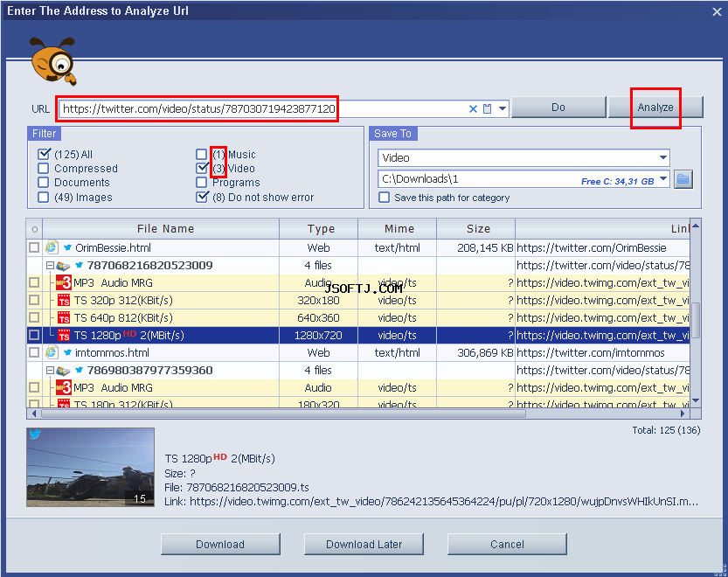Image resolution: width=728 pixels, height=577 pixels.
Task: Click the file list vertical scrollbar thumb
Action: coord(696,320)
